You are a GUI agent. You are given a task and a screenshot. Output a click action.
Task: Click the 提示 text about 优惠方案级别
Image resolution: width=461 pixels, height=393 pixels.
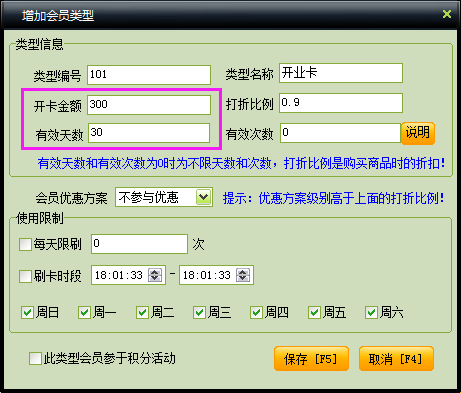click(334, 198)
